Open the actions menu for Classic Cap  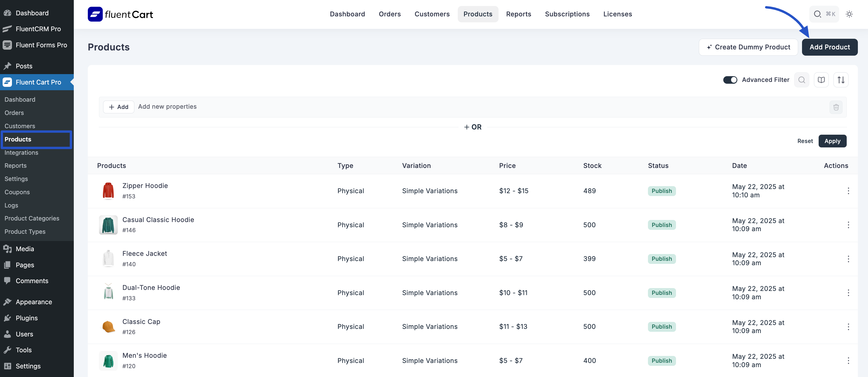click(x=849, y=326)
